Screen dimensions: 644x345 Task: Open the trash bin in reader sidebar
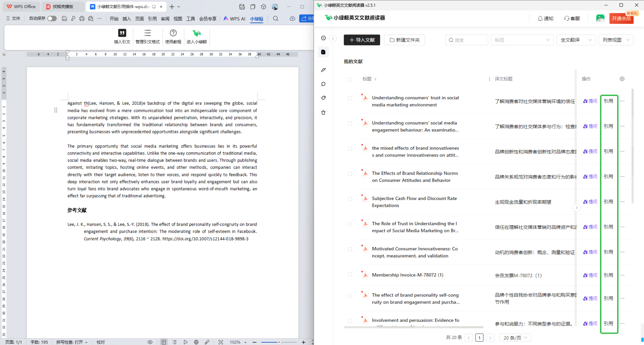pos(323,113)
